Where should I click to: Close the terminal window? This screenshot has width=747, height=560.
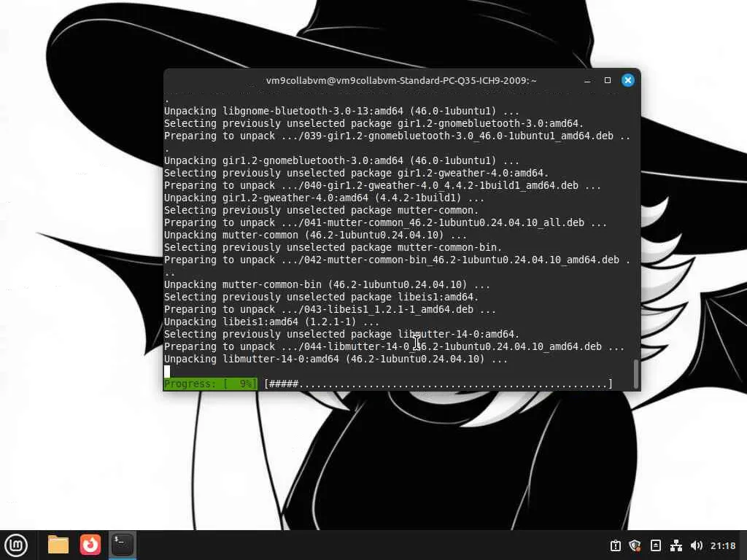click(628, 80)
